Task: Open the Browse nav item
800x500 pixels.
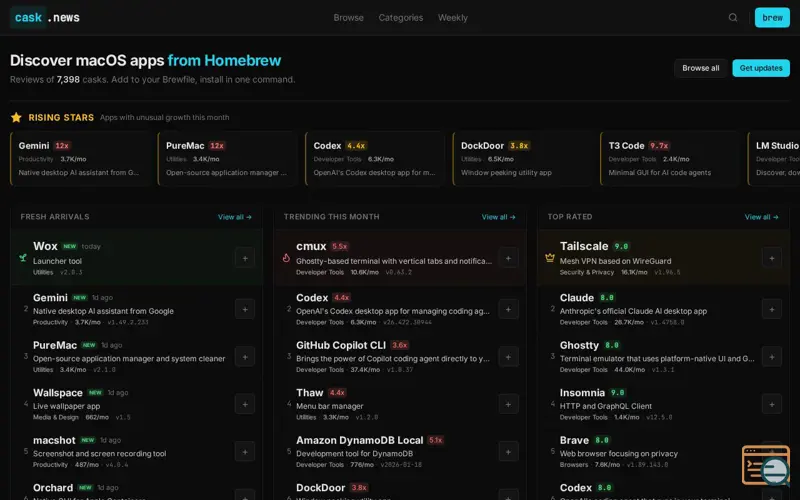Action: coord(348,18)
